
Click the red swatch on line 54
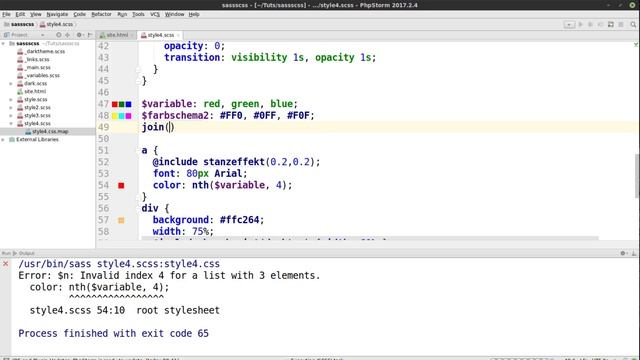[x=121, y=186]
